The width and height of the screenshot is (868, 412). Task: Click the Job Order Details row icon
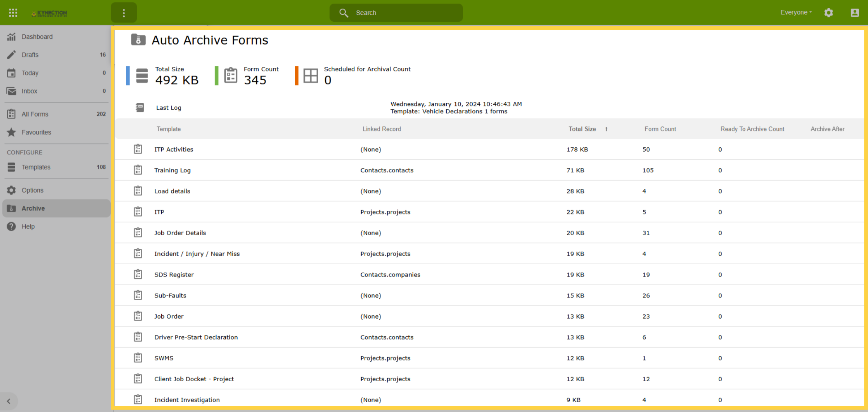pyautogui.click(x=138, y=233)
